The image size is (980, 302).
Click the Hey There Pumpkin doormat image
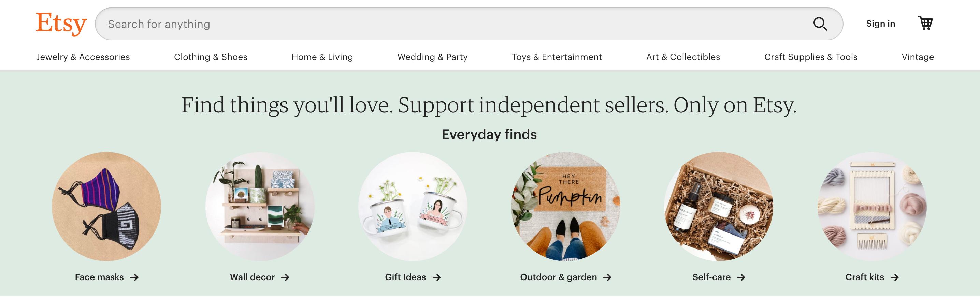tap(566, 206)
